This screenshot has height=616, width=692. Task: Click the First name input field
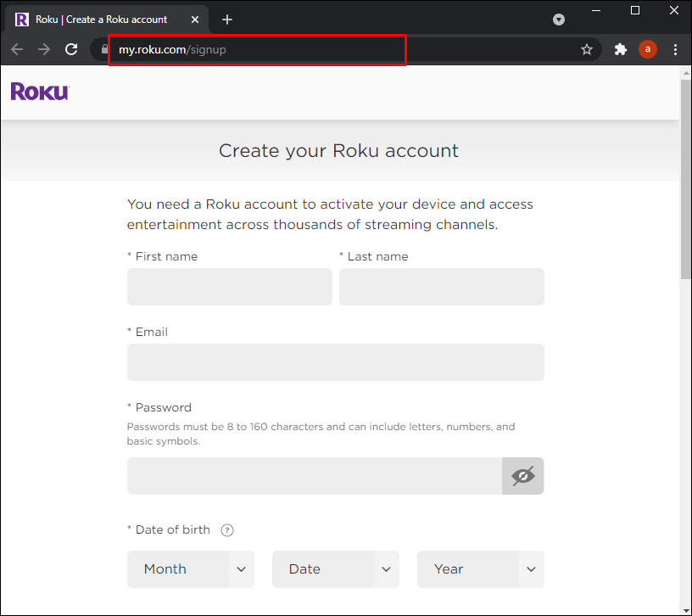[x=230, y=287]
